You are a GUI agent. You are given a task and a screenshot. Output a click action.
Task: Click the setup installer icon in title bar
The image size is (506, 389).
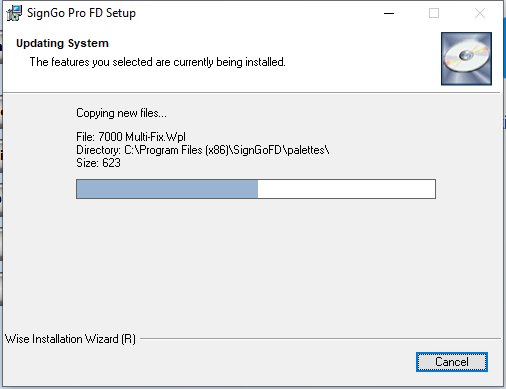14,13
